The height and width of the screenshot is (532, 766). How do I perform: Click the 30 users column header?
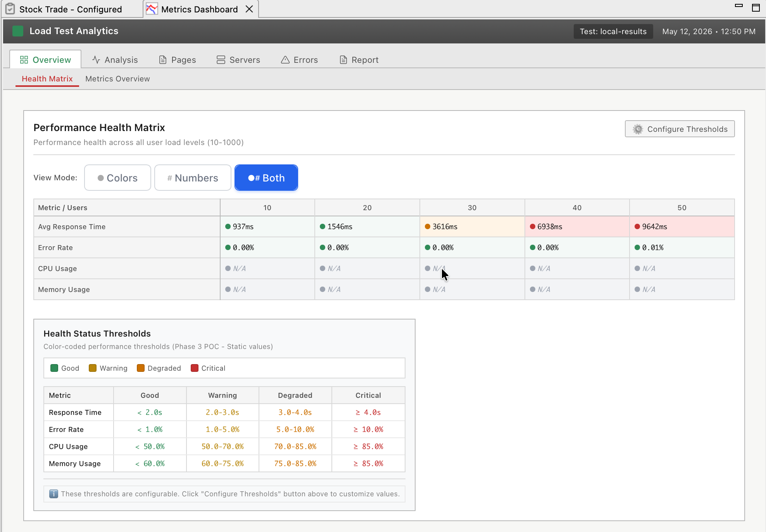coord(472,207)
